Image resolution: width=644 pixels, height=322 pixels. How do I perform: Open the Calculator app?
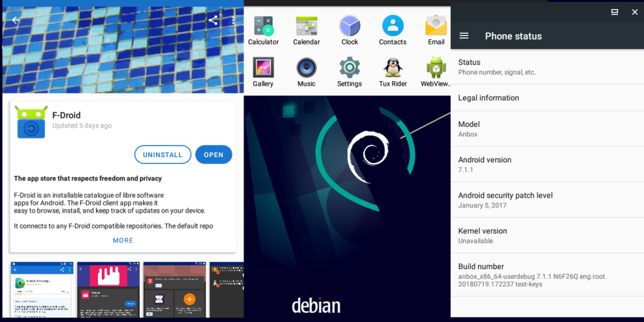pyautogui.click(x=263, y=30)
